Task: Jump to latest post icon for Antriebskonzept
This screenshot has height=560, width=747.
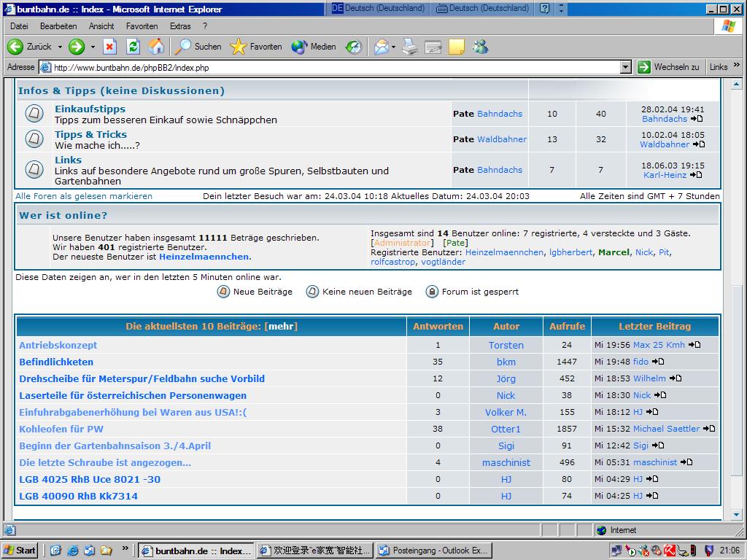Action: click(x=694, y=345)
